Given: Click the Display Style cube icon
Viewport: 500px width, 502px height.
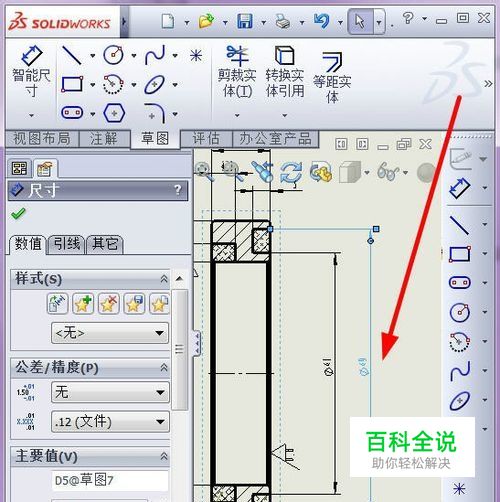Looking at the screenshot, I should (350, 172).
